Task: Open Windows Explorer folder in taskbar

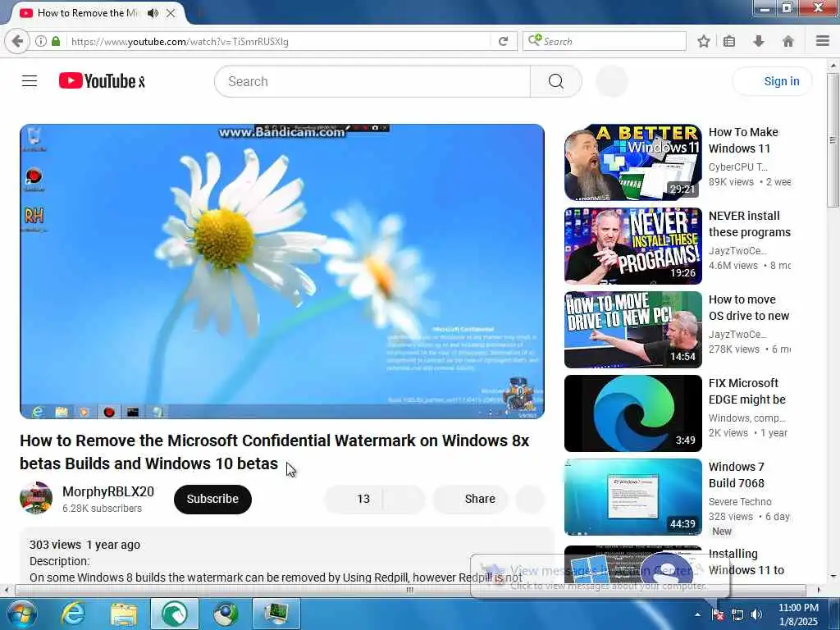Action: tap(124, 614)
